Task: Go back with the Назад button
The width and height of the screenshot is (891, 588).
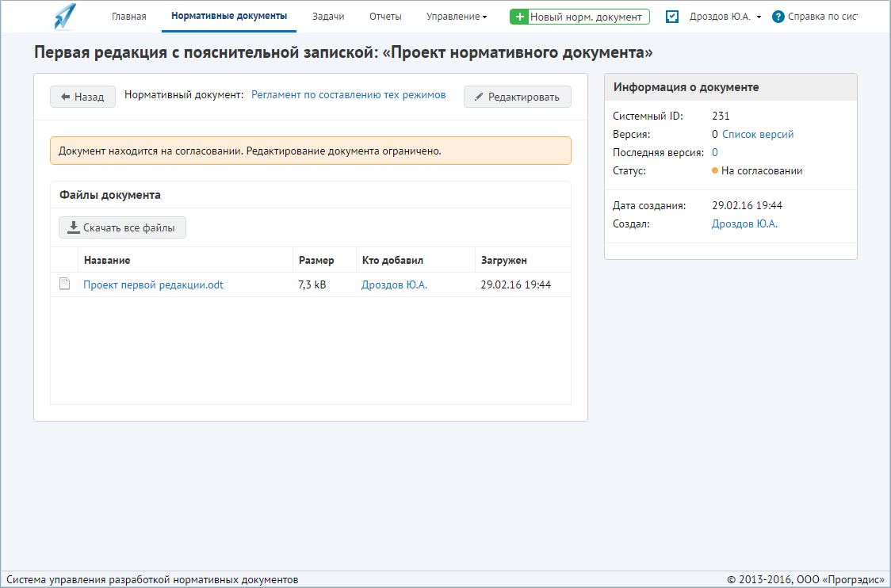Action: [x=83, y=97]
